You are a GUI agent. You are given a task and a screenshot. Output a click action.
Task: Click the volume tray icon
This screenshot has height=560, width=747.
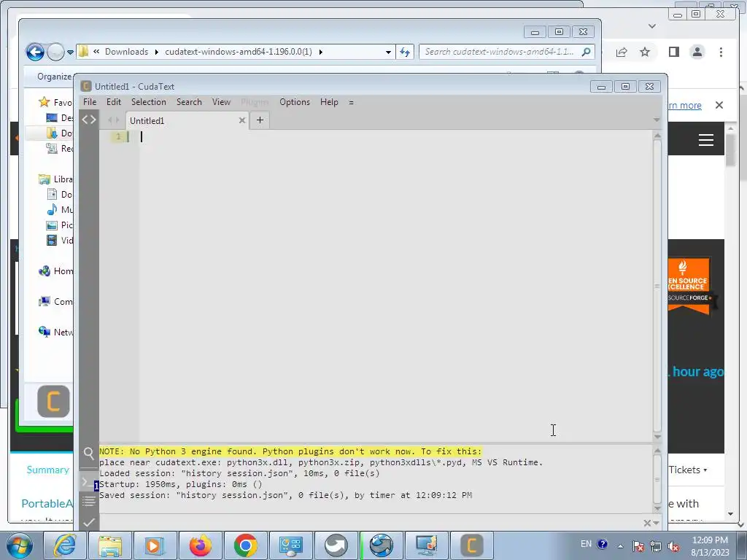(673, 546)
